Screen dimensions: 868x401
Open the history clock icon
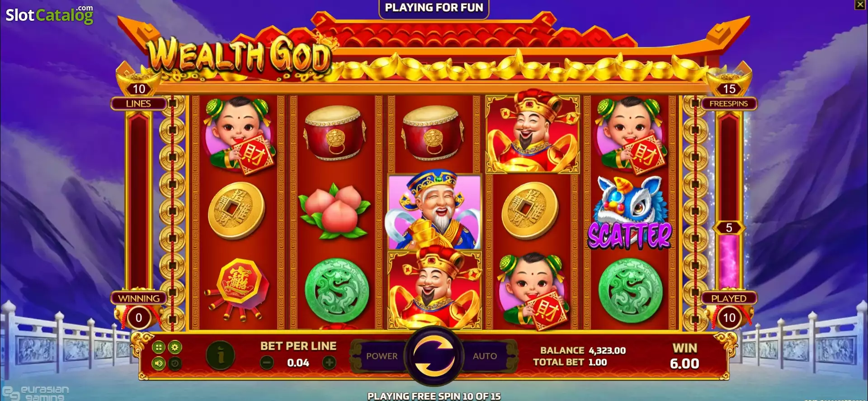(x=175, y=363)
